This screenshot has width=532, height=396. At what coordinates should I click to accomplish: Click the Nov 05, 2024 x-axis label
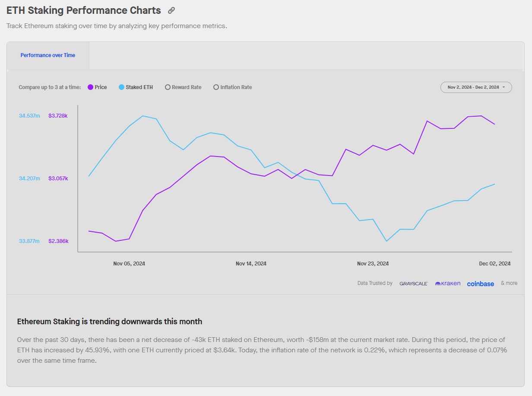[129, 264]
